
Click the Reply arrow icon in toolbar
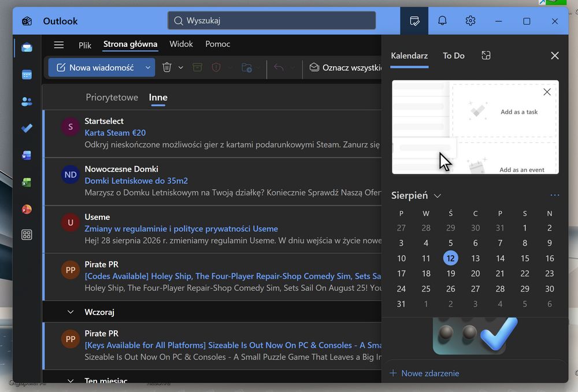tap(279, 68)
